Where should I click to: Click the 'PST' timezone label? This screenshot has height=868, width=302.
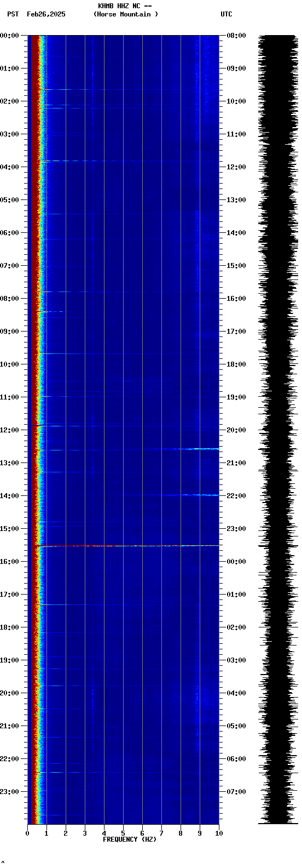click(13, 14)
